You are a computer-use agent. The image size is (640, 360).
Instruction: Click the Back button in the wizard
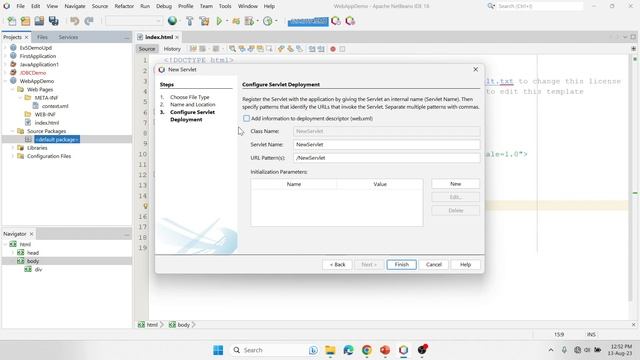coord(338,264)
